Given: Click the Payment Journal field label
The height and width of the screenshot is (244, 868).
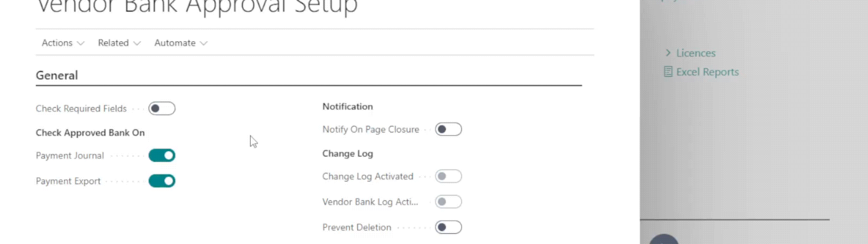Looking at the screenshot, I should pos(70,156).
